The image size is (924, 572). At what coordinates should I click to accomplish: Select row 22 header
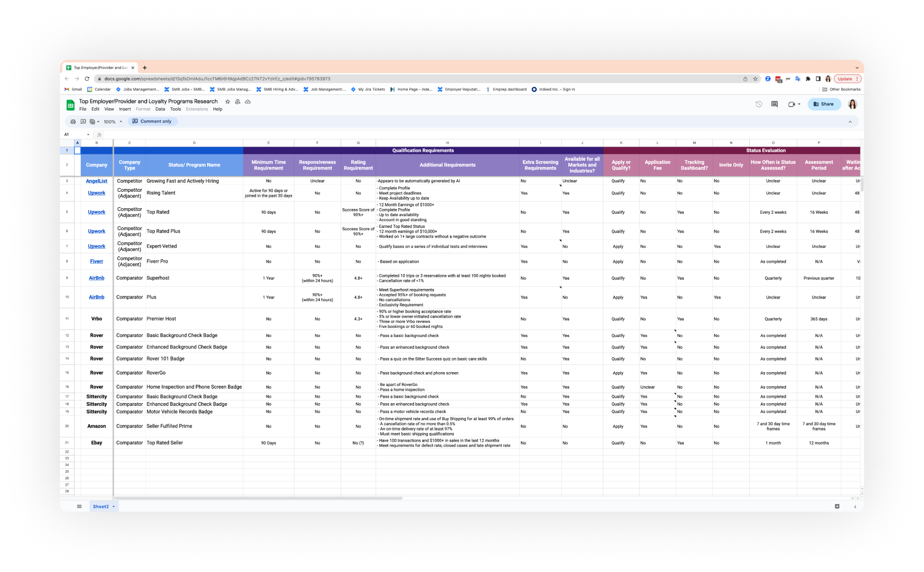pyautogui.click(x=67, y=452)
